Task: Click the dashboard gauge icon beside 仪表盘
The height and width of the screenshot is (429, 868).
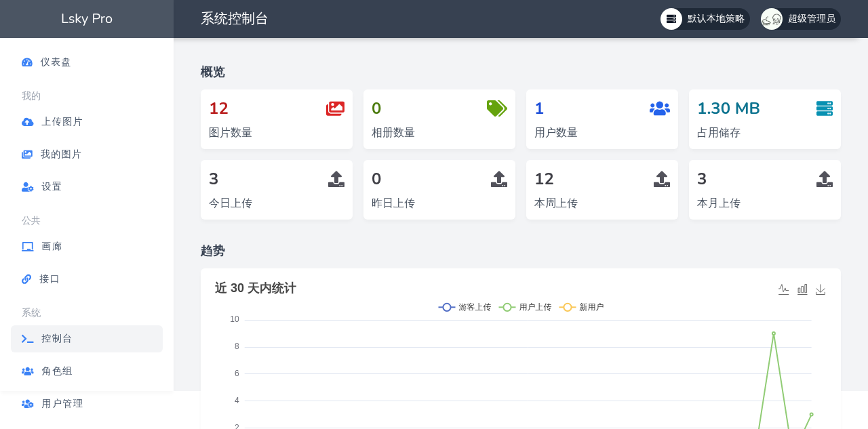Action: [27, 62]
